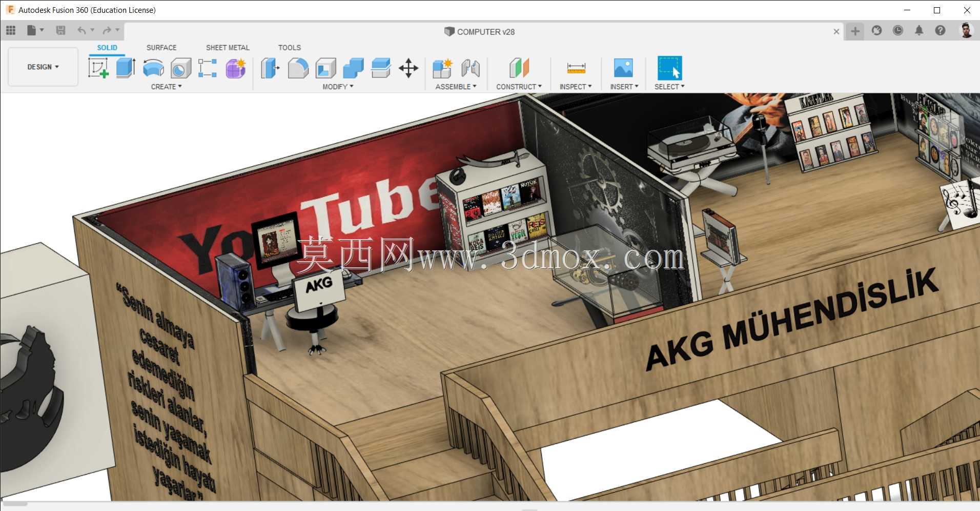Viewport: 980px width, 511px height.
Task: Open the Notifications bell
Action: [919, 31]
